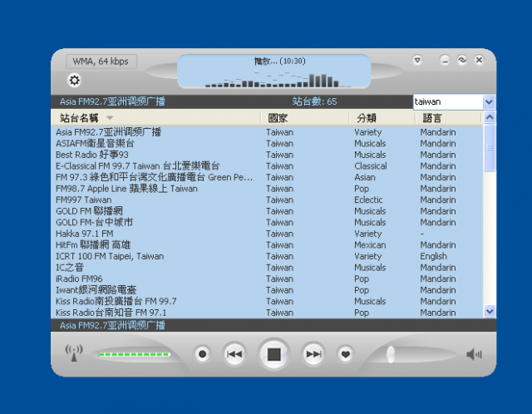Click the Classical category cell
This screenshot has height=414, width=532.
pyautogui.click(x=371, y=166)
